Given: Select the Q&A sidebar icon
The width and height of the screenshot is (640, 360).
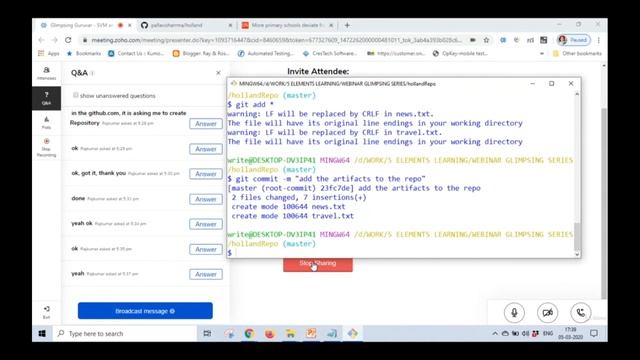Looking at the screenshot, I should pyautogui.click(x=47, y=98).
